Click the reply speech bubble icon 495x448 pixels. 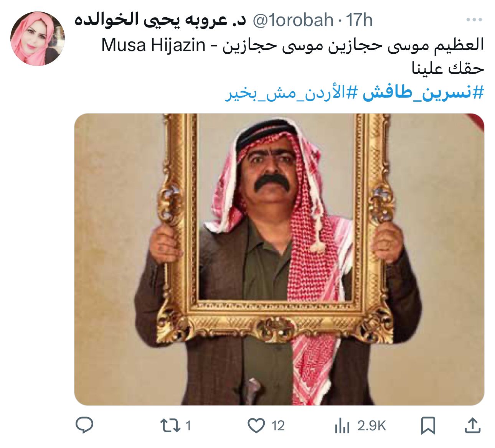click(84, 425)
